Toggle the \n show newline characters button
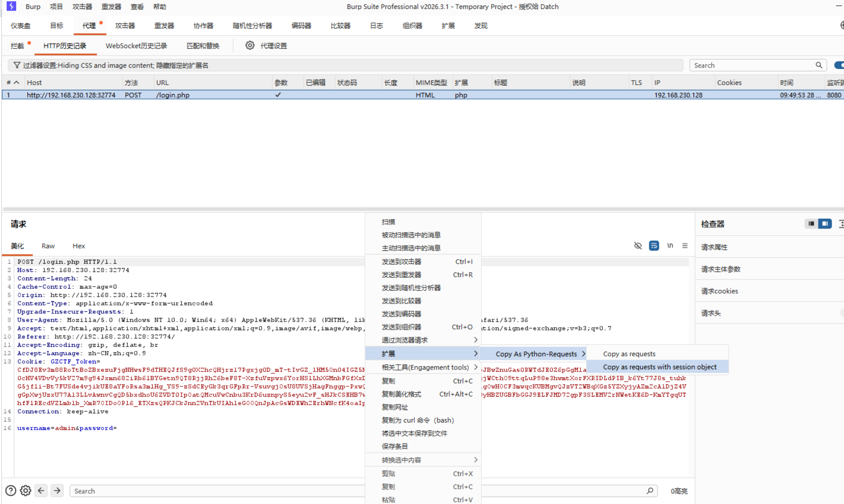This screenshot has height=504, width=844. pos(670,246)
